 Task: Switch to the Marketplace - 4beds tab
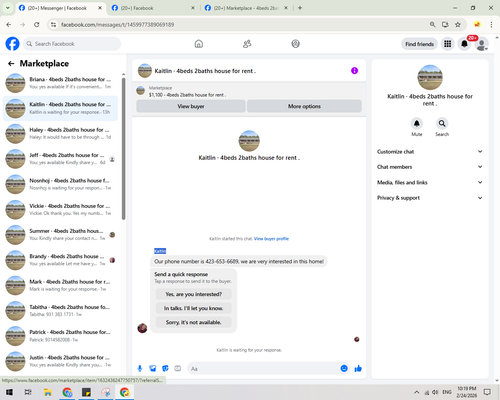click(x=246, y=8)
